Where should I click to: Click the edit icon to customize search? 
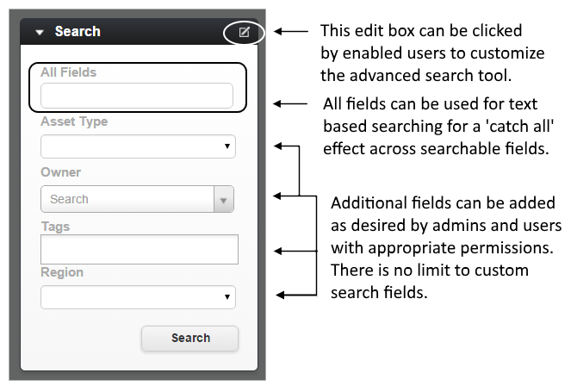244,32
